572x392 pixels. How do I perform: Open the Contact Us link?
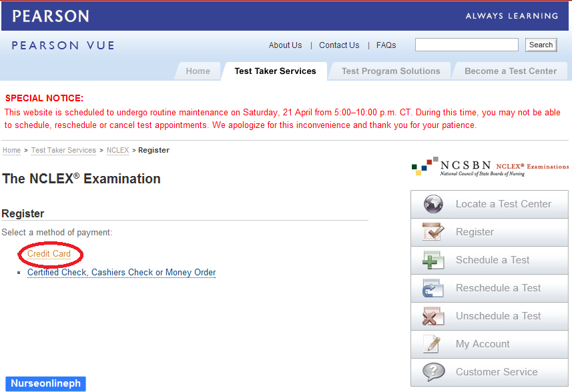coord(339,45)
